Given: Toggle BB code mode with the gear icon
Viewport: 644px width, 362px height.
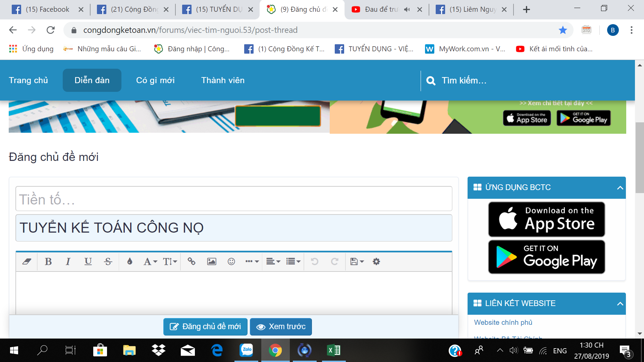Looking at the screenshot, I should [x=376, y=261].
